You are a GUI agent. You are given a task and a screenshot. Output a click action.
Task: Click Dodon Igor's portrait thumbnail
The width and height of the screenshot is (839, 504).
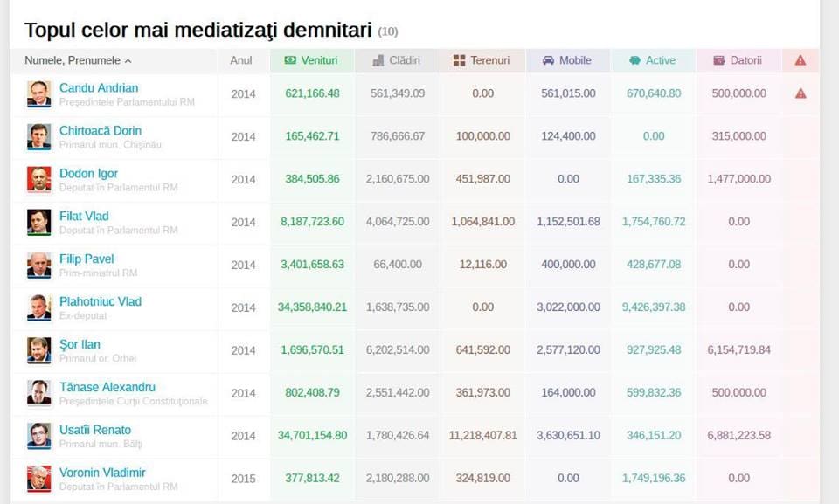(39, 179)
